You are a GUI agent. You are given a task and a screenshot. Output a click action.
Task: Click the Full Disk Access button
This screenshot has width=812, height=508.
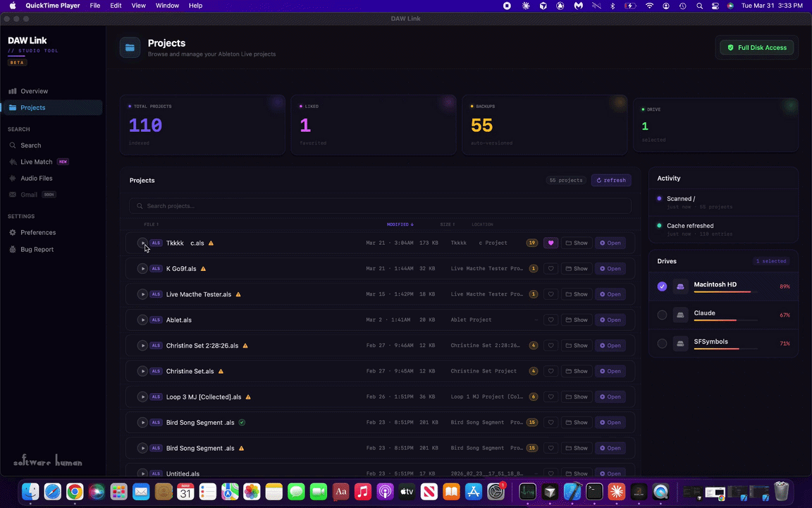pos(756,47)
